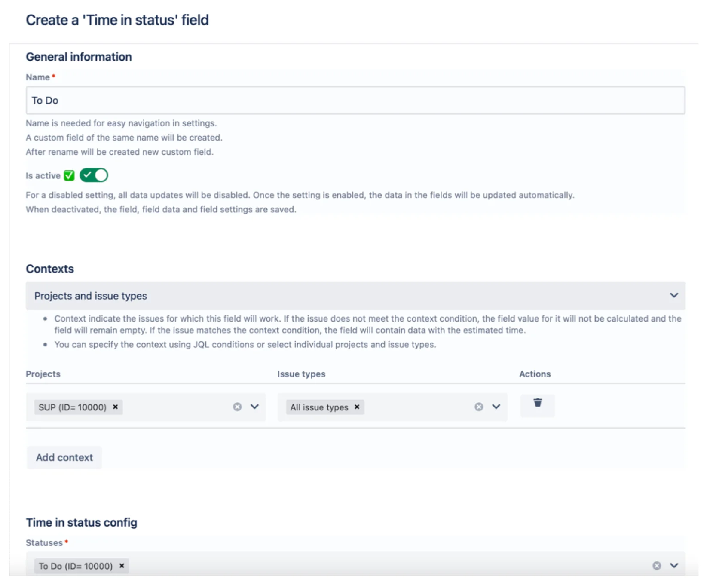Remove To Do (ID= 10000) status chip
This screenshot has height=588, width=716.
click(122, 566)
